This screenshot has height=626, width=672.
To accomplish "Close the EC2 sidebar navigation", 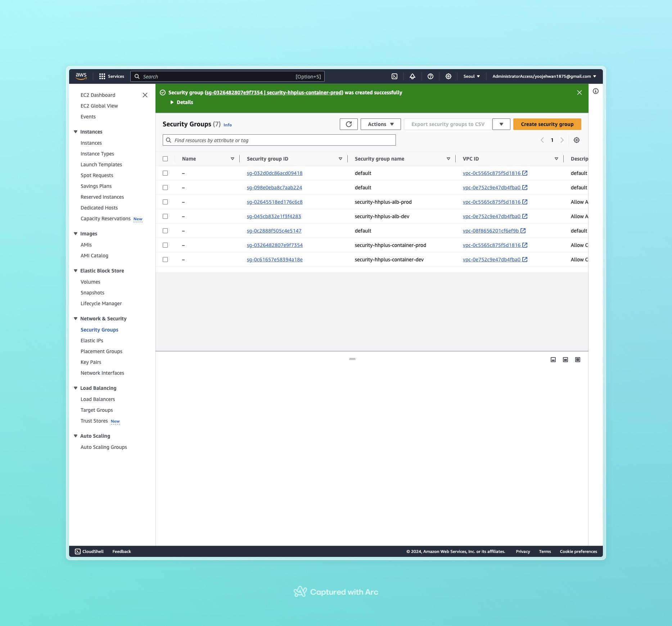I will (145, 95).
